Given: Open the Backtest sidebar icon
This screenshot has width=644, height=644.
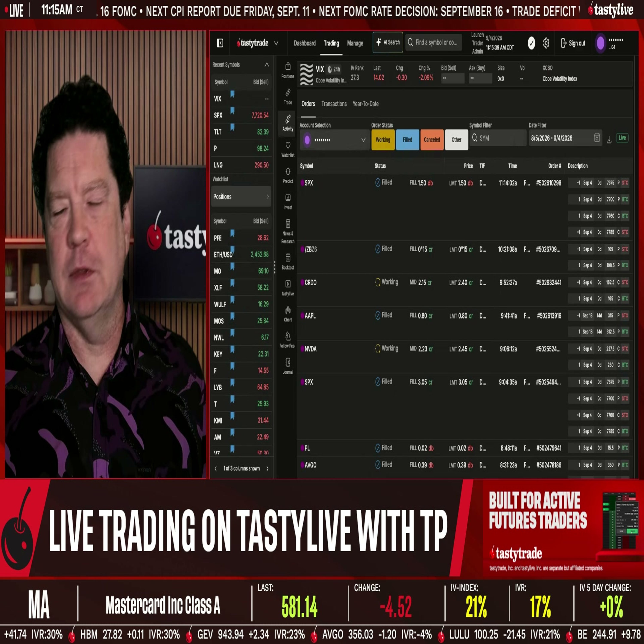Looking at the screenshot, I should pyautogui.click(x=288, y=262).
